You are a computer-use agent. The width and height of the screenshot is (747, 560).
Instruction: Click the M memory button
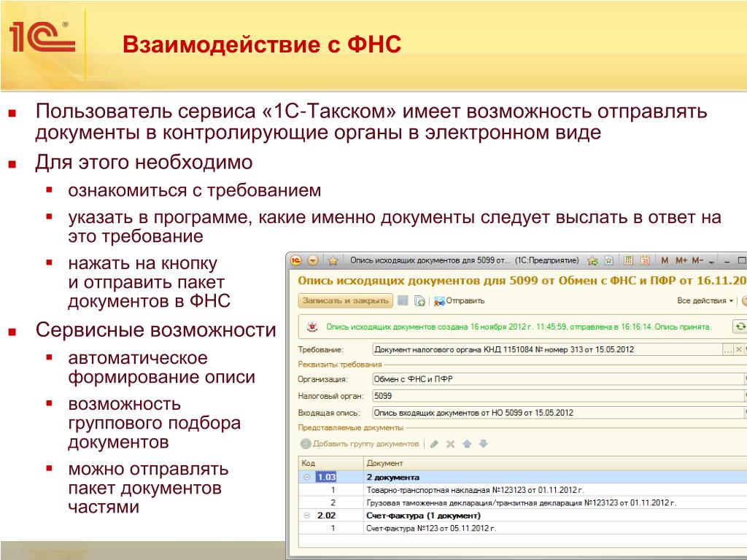point(665,260)
